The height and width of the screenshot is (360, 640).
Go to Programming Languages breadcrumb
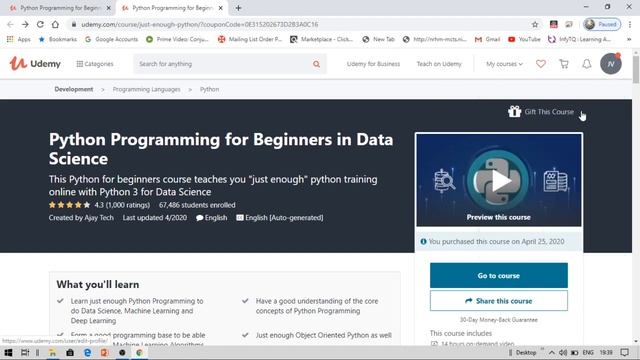pyautogui.click(x=147, y=89)
